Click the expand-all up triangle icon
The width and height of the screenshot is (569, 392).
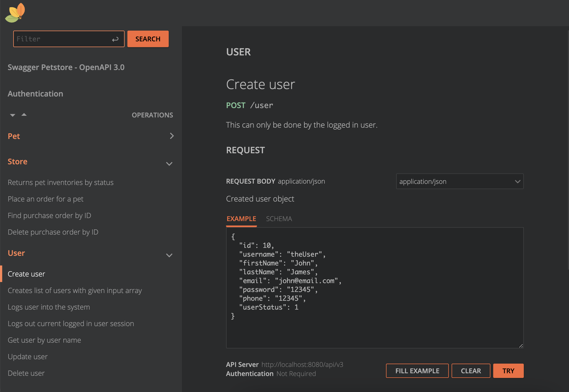[x=24, y=115]
